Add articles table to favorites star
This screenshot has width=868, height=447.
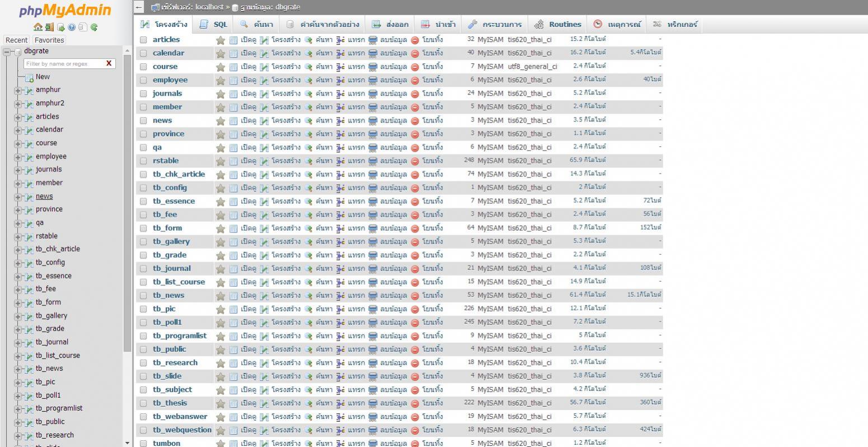220,40
